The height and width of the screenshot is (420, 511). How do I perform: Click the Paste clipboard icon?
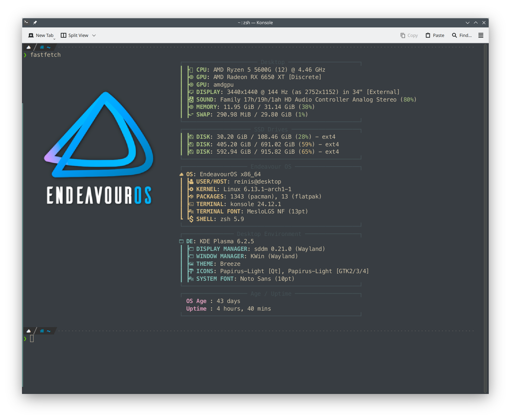[428, 35]
